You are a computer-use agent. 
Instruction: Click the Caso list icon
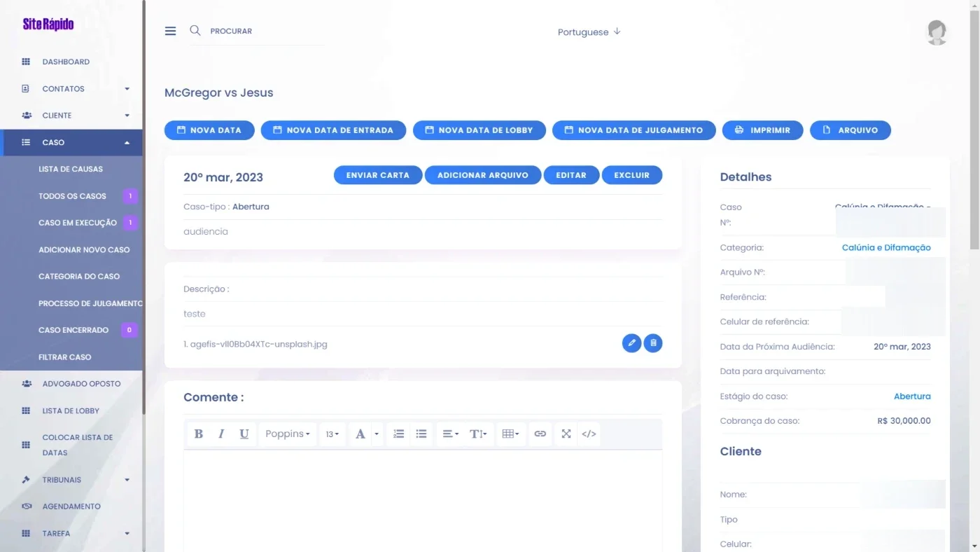click(26, 142)
